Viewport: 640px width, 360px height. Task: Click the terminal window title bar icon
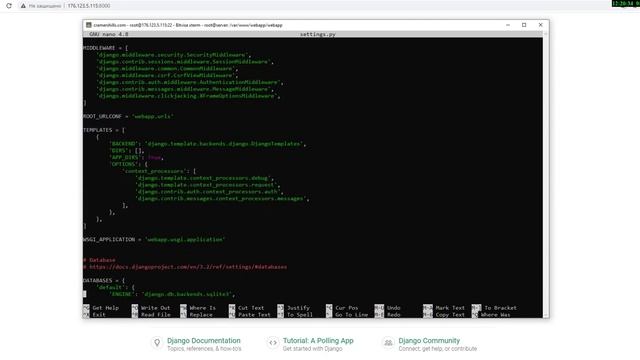click(88, 25)
